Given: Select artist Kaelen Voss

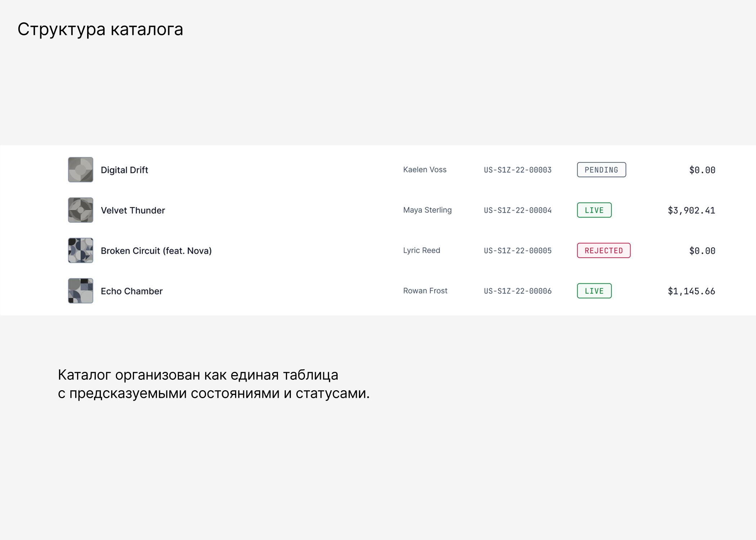Looking at the screenshot, I should pos(425,170).
